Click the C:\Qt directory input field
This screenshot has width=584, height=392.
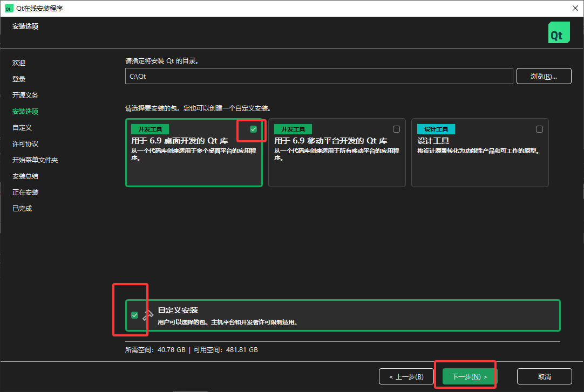[318, 75]
